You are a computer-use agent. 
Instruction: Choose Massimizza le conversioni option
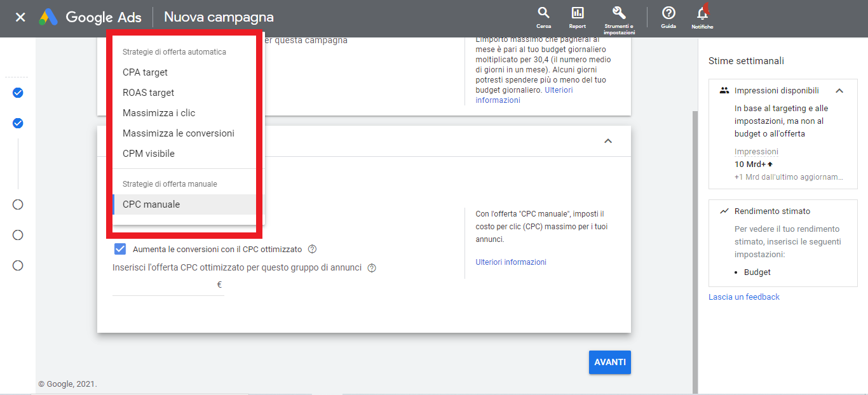[x=178, y=133]
